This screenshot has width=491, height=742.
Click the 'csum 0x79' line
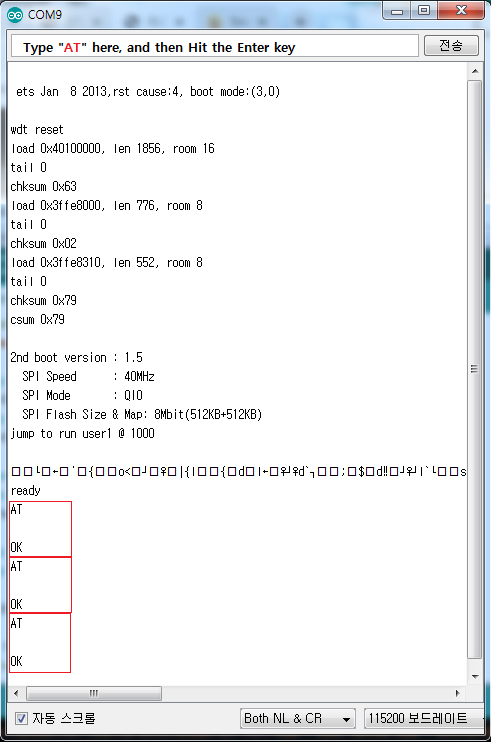coord(37,319)
